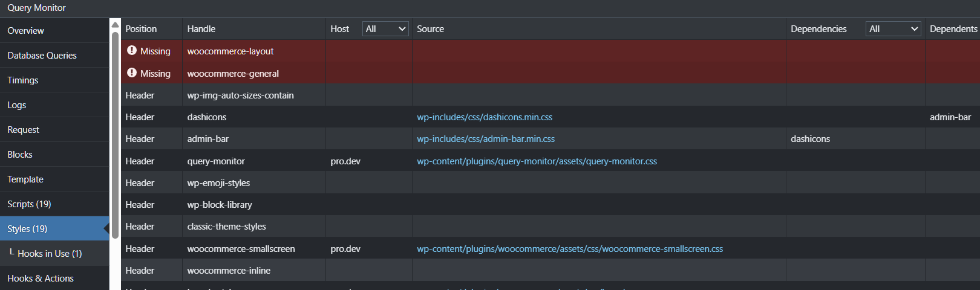The image size is (980, 290).
Task: Open the Host filter dropdown
Action: click(x=385, y=29)
